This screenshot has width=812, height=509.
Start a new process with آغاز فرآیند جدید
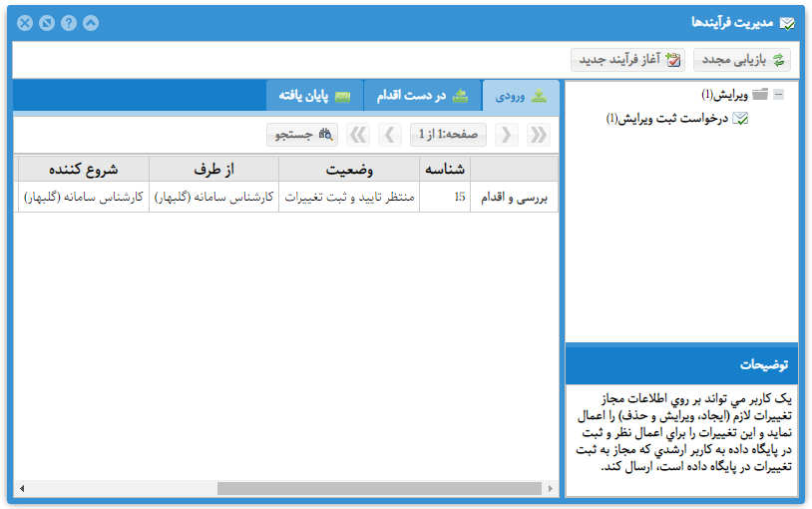click(628, 60)
